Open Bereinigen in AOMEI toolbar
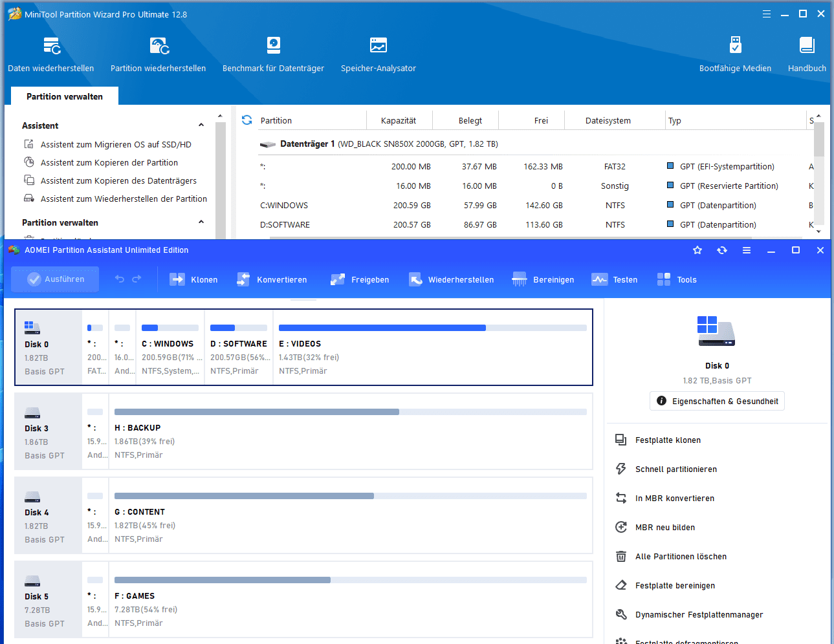 (x=543, y=279)
